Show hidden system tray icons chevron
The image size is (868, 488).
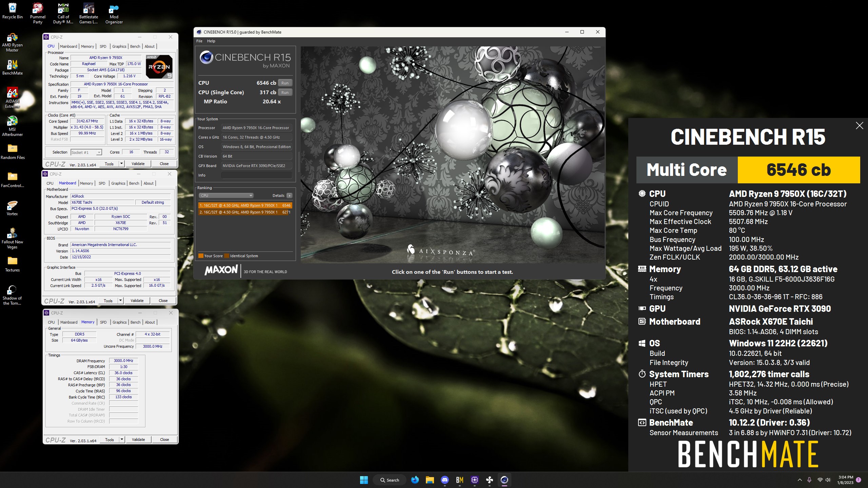(800, 480)
